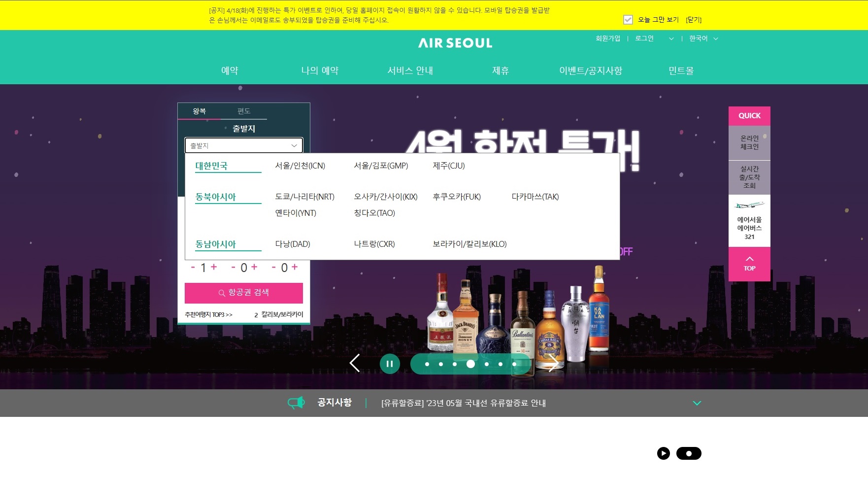Pause the banner slideshow
The height and width of the screenshot is (478, 868).
coord(390,364)
